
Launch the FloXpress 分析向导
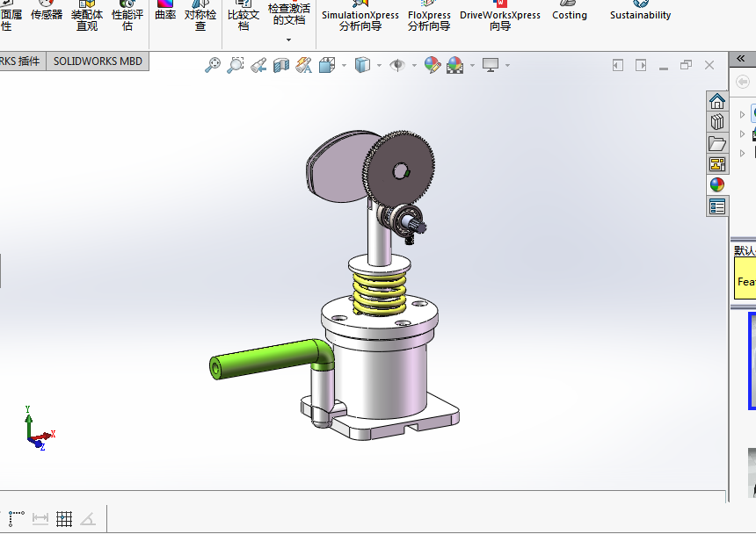click(x=429, y=17)
